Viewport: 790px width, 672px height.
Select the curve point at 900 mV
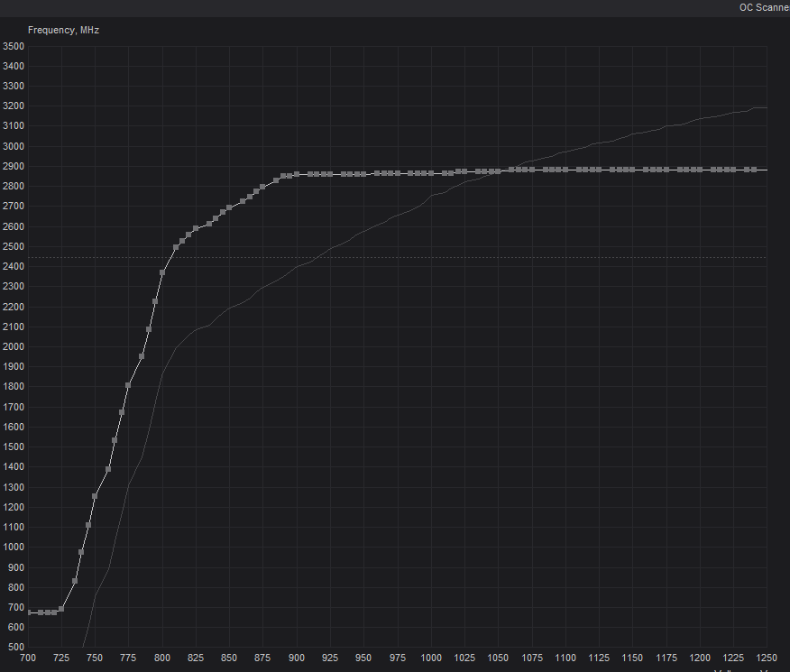[x=297, y=174]
